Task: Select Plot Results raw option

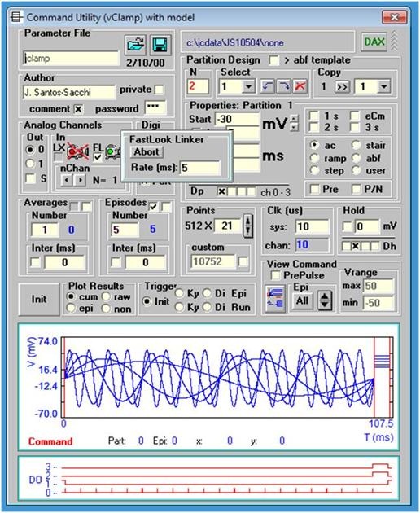Action: click(x=106, y=296)
